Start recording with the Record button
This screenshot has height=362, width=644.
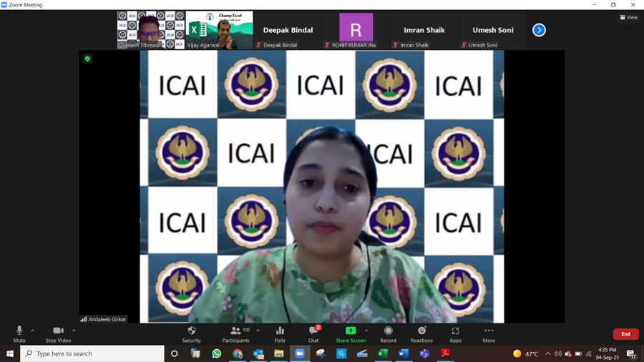coord(388,334)
